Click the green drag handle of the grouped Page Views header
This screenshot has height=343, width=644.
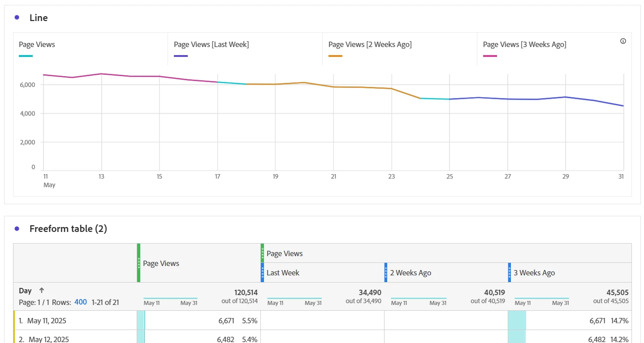click(x=262, y=253)
